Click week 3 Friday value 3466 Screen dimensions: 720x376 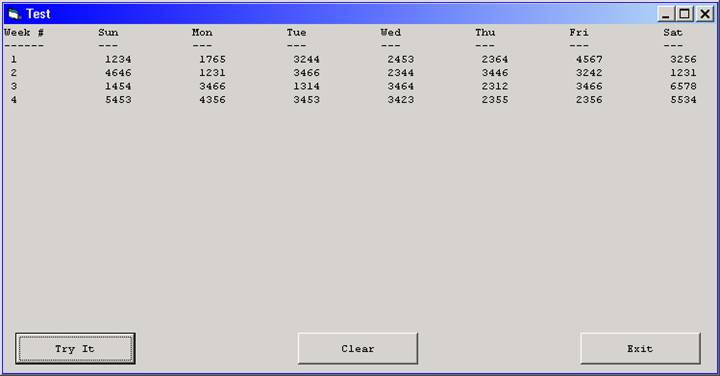pos(589,86)
